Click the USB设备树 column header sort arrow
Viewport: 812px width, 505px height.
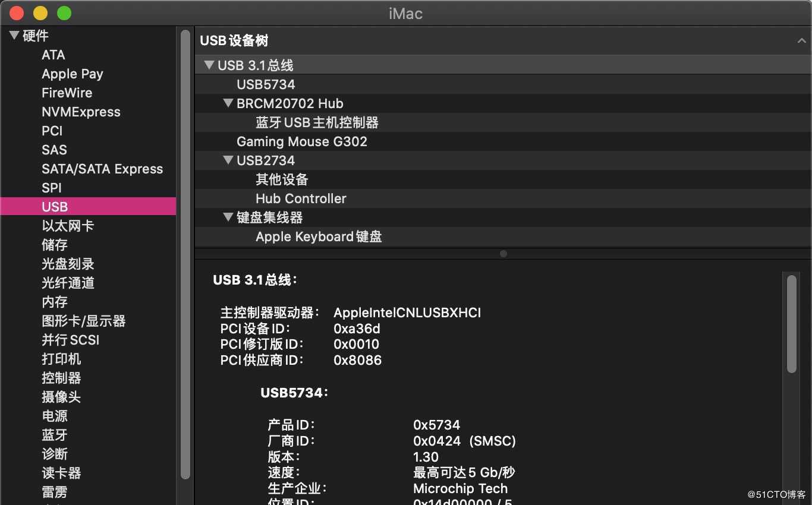[801, 41]
